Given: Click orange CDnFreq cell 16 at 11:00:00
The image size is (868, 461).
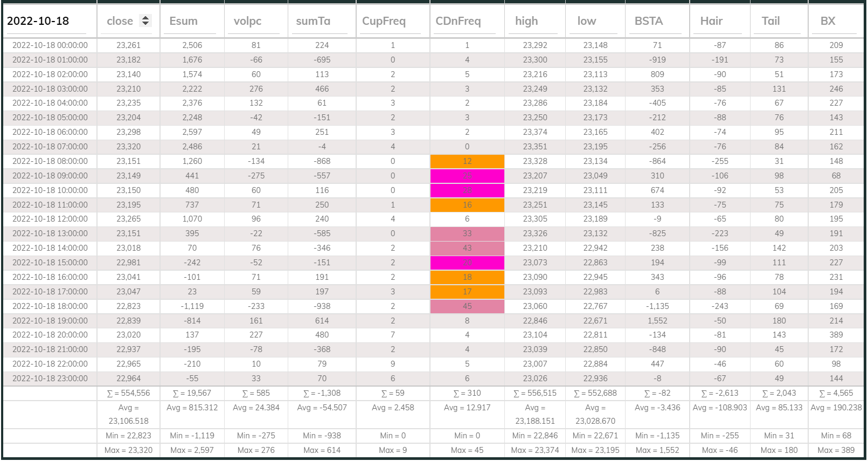Looking at the screenshot, I should click(x=467, y=205).
